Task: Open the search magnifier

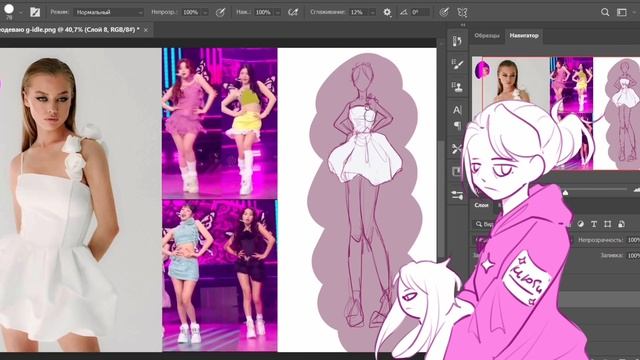Action: pyautogui.click(x=605, y=12)
